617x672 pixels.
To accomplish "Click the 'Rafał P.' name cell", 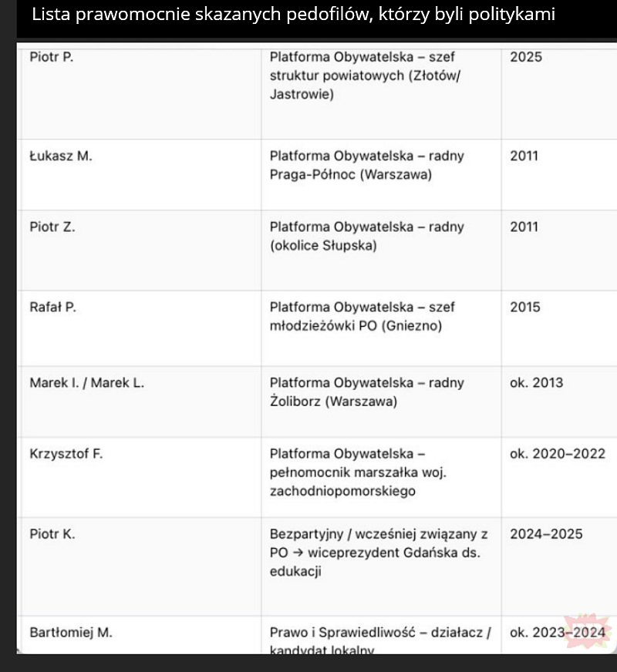I will pos(52,307).
